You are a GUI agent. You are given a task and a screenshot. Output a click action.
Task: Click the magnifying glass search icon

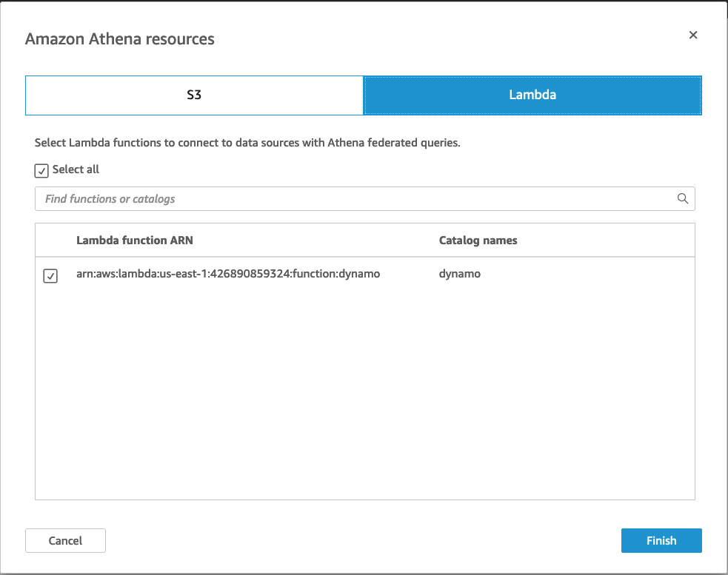point(683,198)
